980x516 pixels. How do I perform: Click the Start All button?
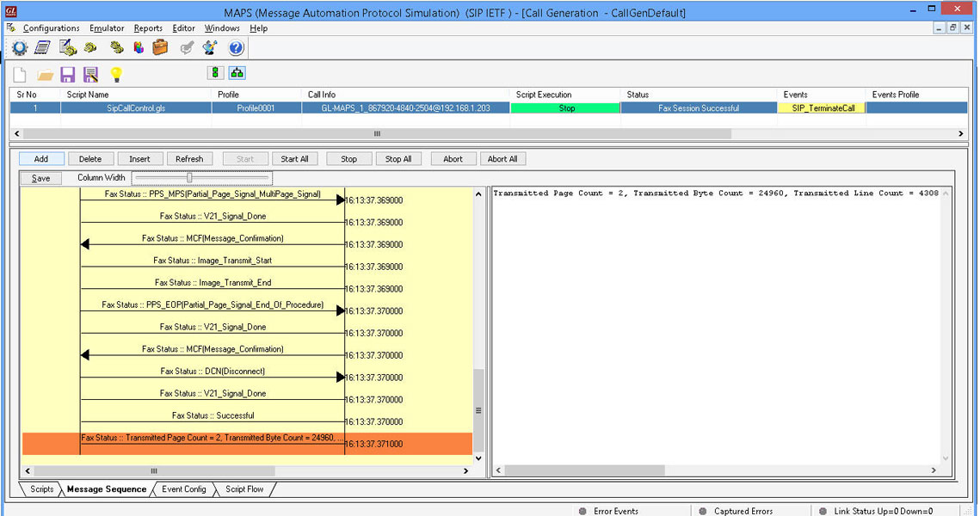pyautogui.click(x=294, y=159)
